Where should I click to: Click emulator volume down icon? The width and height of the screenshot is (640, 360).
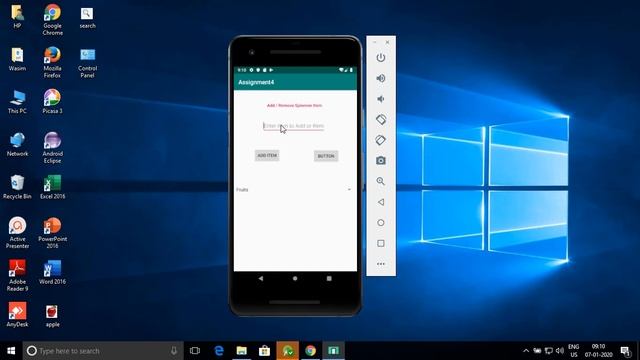click(380, 99)
